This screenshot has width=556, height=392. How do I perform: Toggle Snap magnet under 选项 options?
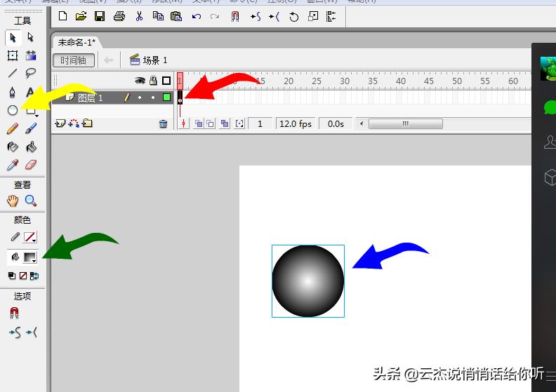tap(14, 313)
